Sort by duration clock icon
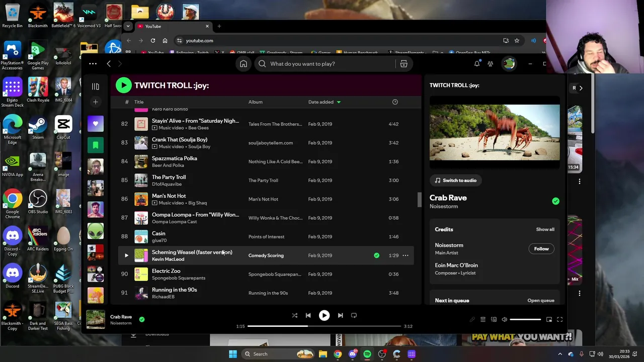This screenshot has height=362, width=644. click(x=395, y=102)
